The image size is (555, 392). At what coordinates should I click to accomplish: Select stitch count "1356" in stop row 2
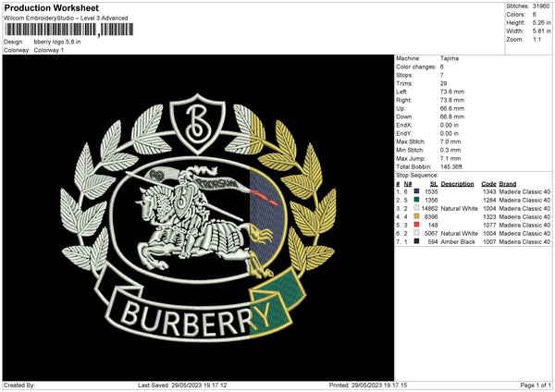(x=431, y=201)
